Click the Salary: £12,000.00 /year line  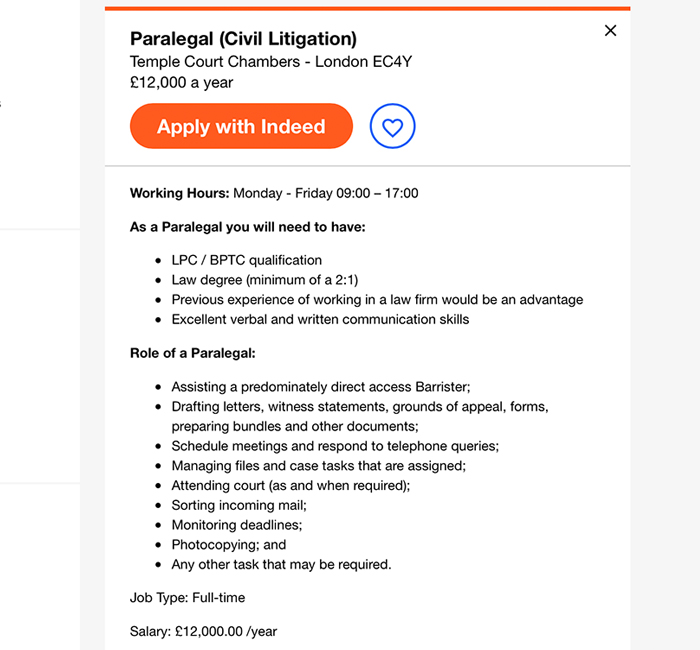point(203,631)
